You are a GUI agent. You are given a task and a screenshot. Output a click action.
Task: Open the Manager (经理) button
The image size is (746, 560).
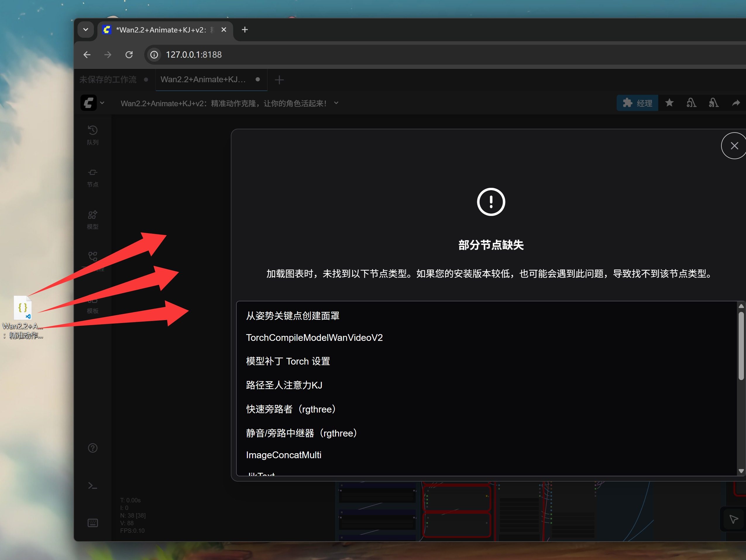637,103
